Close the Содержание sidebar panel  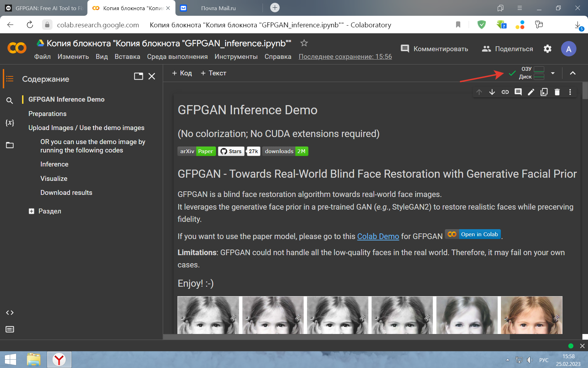152,76
